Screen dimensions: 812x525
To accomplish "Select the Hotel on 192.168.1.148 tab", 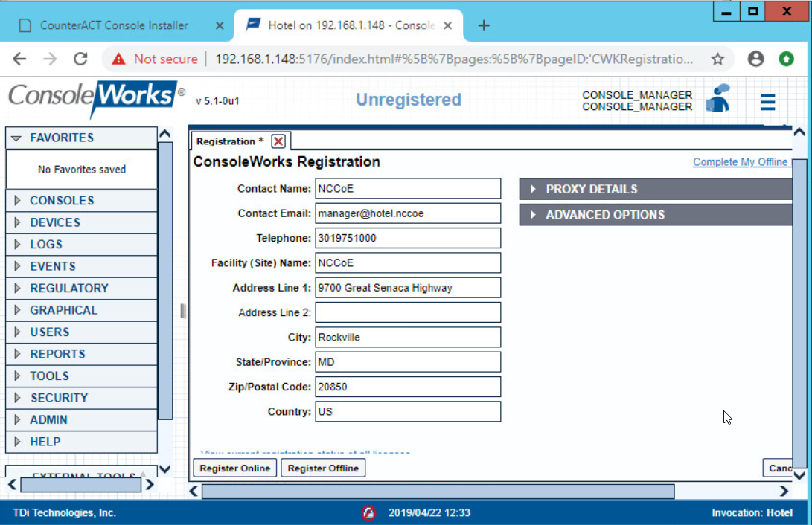I will tap(349, 25).
